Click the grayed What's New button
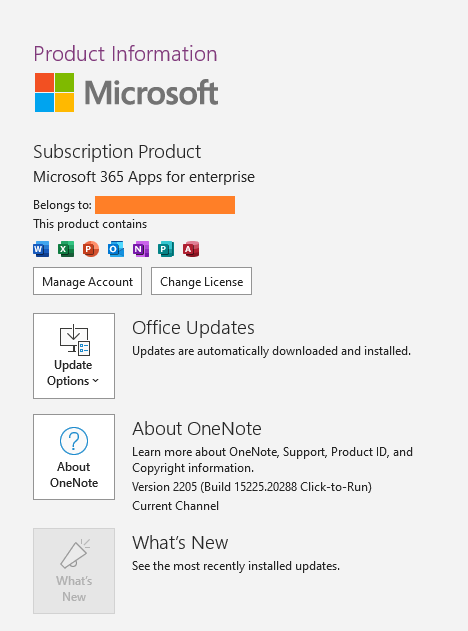This screenshot has height=631, width=468. pyautogui.click(x=74, y=571)
